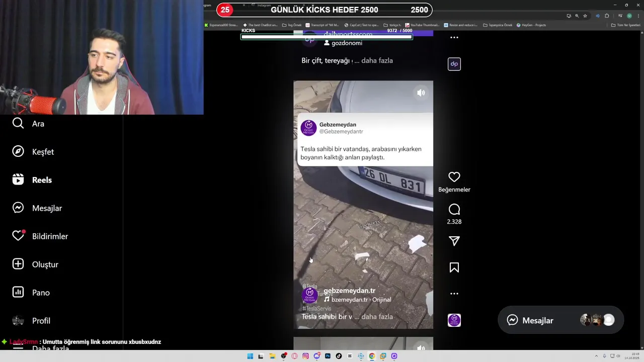This screenshot has height=362, width=644.
Task: Open the YouTube Thumbnail bookmark
Action: pyautogui.click(x=423, y=25)
